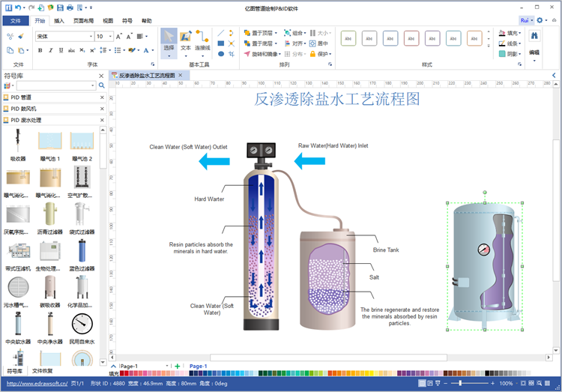The image size is (562, 392).
Task: Open the 视图 ribbon tab
Action: (108, 21)
